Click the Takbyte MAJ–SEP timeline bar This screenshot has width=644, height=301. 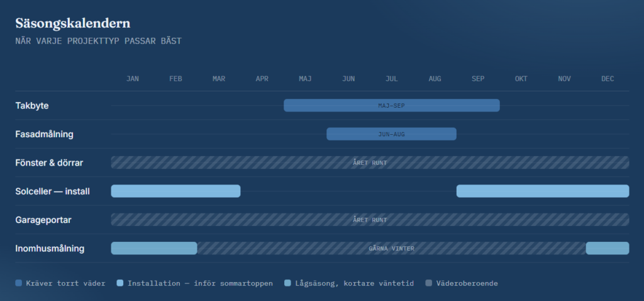coord(391,105)
